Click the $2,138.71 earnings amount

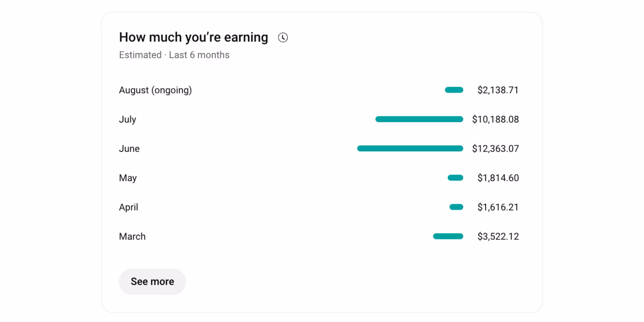(498, 90)
